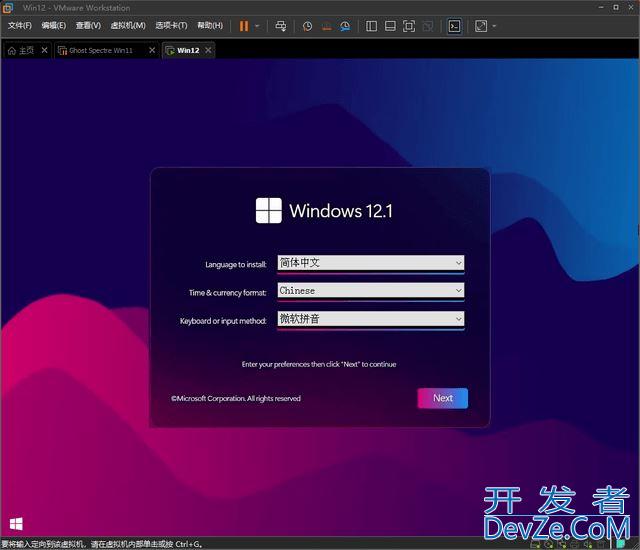Toggle the console view icon

click(x=454, y=26)
